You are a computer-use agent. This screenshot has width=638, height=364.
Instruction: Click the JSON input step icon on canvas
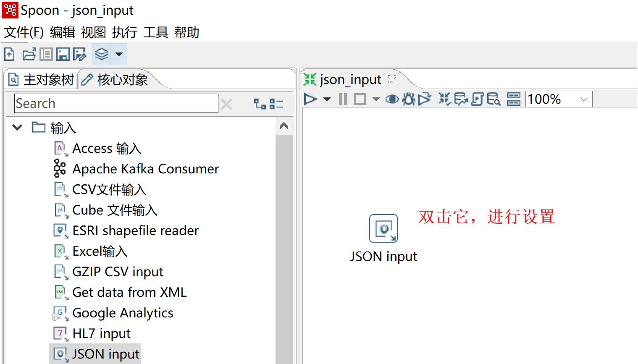383,228
